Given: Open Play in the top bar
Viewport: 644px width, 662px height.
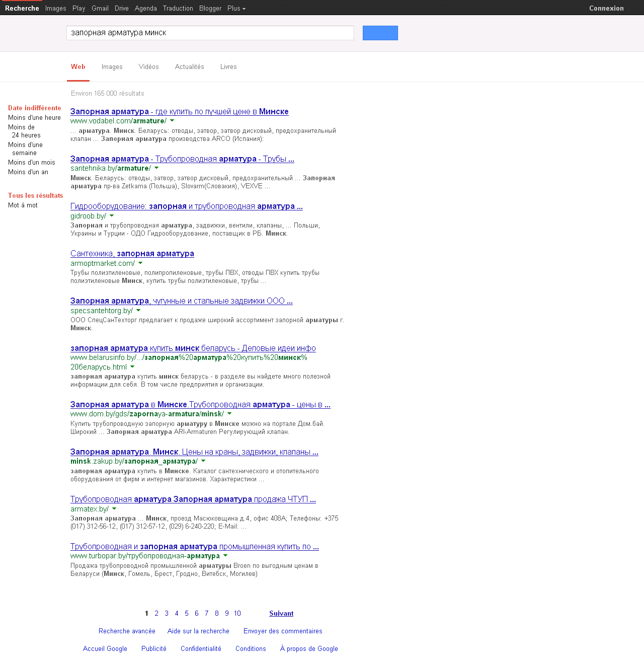Looking at the screenshot, I should [x=79, y=8].
